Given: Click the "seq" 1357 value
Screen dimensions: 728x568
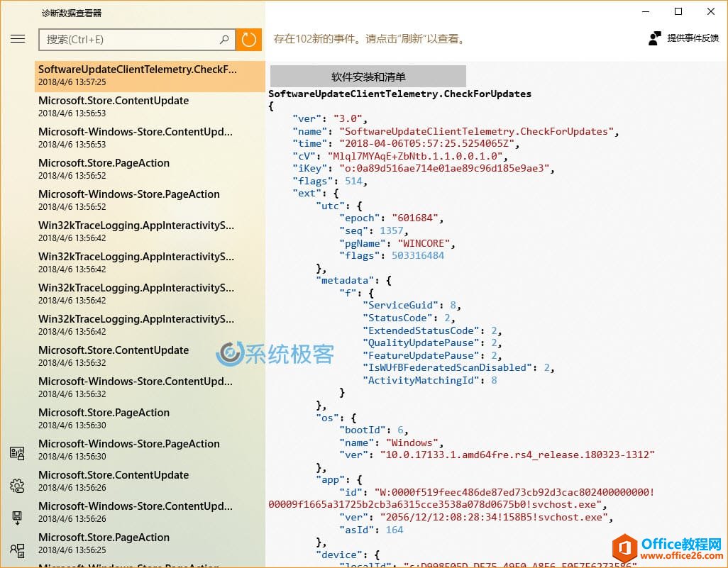Looking at the screenshot, I should [392, 230].
